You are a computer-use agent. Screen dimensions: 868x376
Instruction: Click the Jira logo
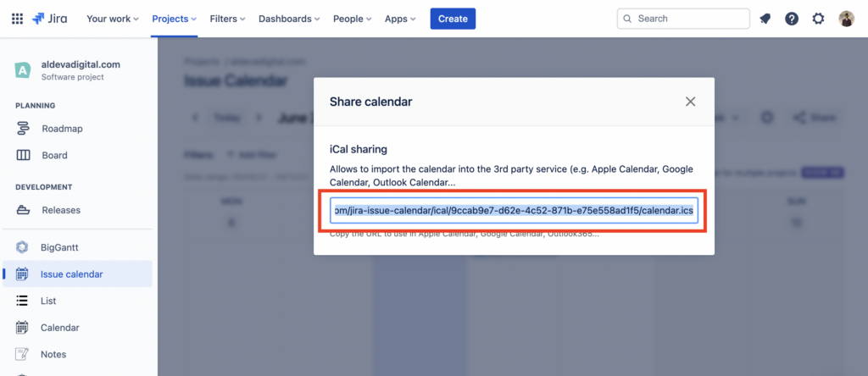[50, 19]
